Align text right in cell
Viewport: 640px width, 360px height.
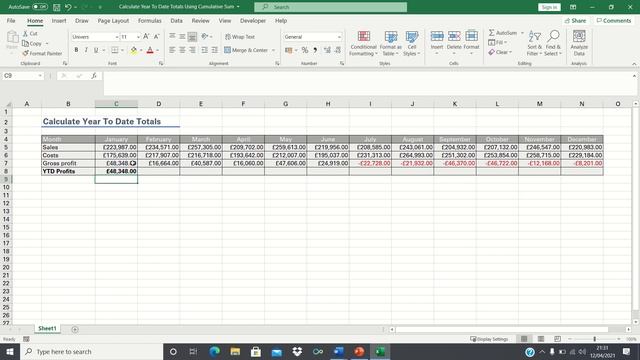click(x=192, y=50)
